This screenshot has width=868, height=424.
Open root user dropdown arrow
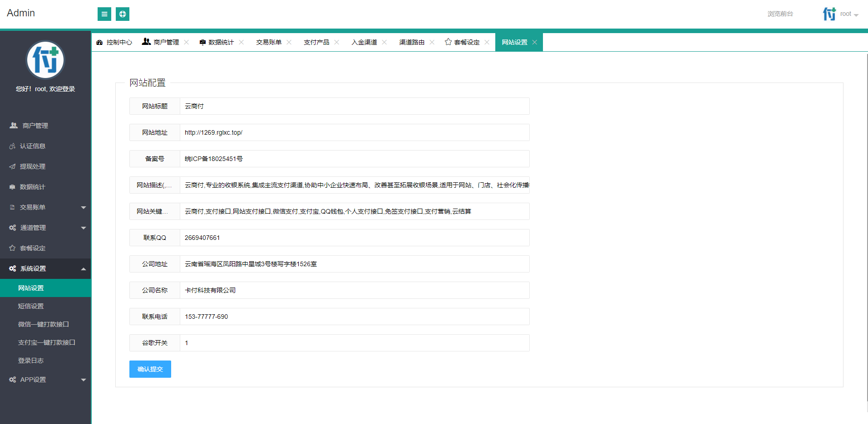pyautogui.click(x=856, y=15)
